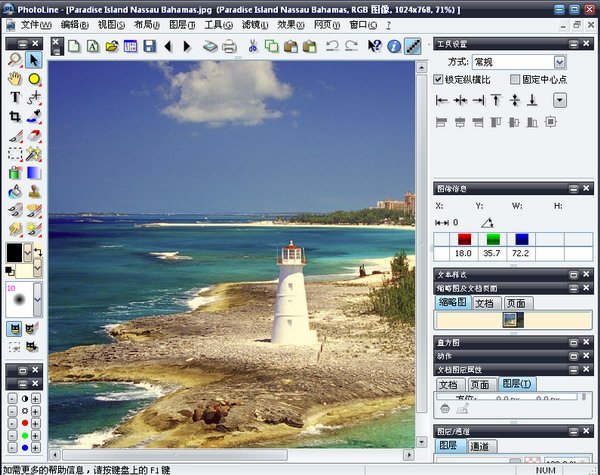Select the Text tool in toolbox
Image resolution: width=600 pixels, height=475 pixels.
(x=15, y=97)
